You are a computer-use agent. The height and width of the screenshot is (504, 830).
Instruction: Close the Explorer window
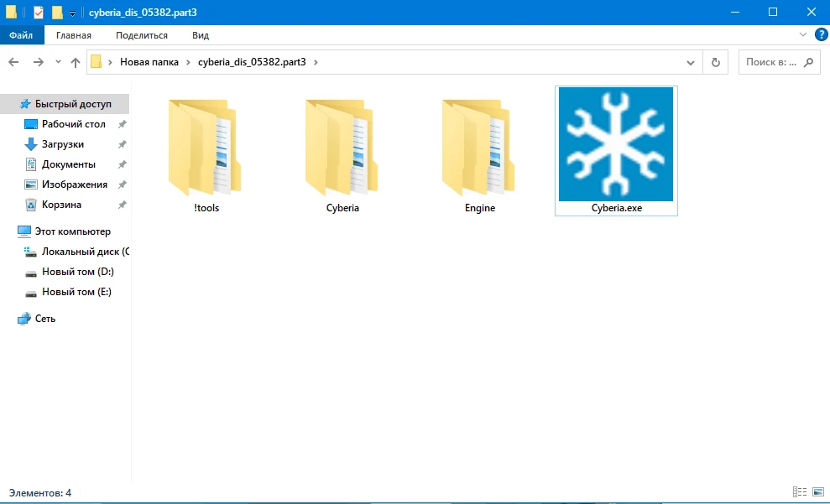click(x=811, y=13)
